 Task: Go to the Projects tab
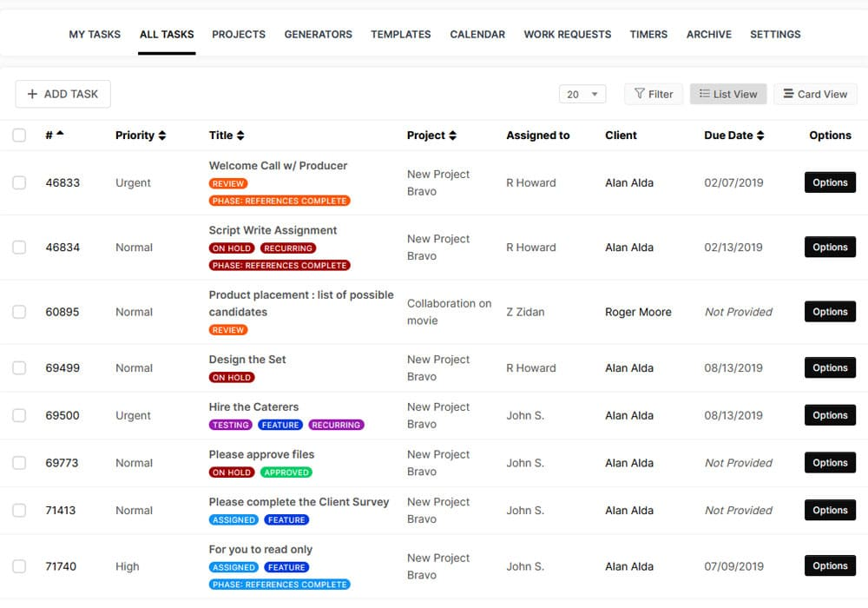[239, 35]
